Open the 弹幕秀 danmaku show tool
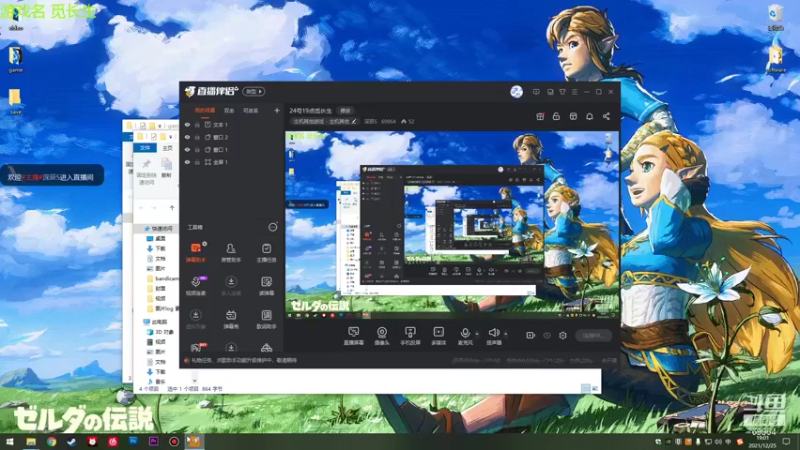The width and height of the screenshot is (800, 450). pos(231,319)
